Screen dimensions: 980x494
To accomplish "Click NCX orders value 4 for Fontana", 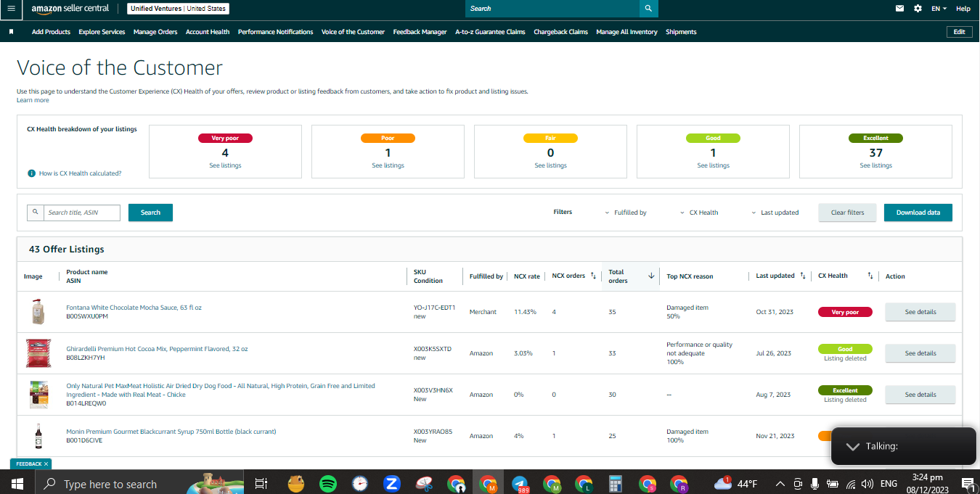I will click(554, 312).
